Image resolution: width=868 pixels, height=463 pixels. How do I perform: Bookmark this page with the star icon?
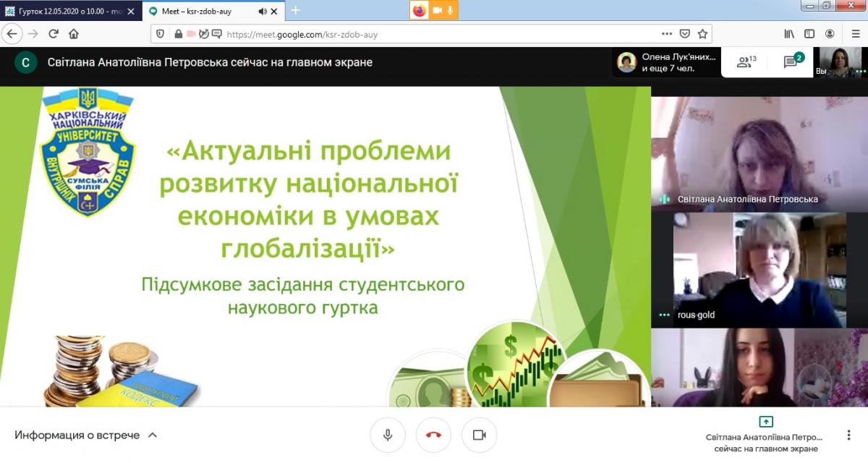click(x=702, y=33)
